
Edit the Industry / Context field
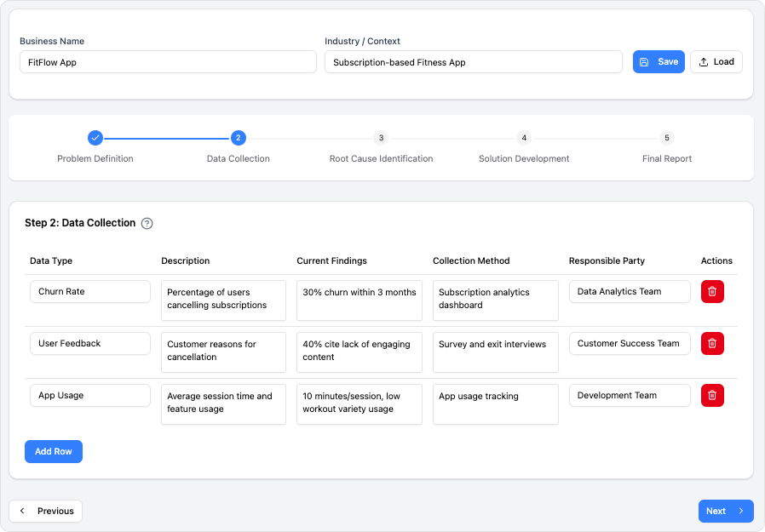[474, 62]
